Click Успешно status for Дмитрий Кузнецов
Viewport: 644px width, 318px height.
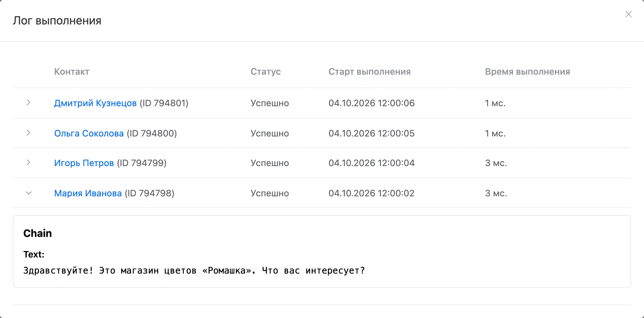click(270, 103)
